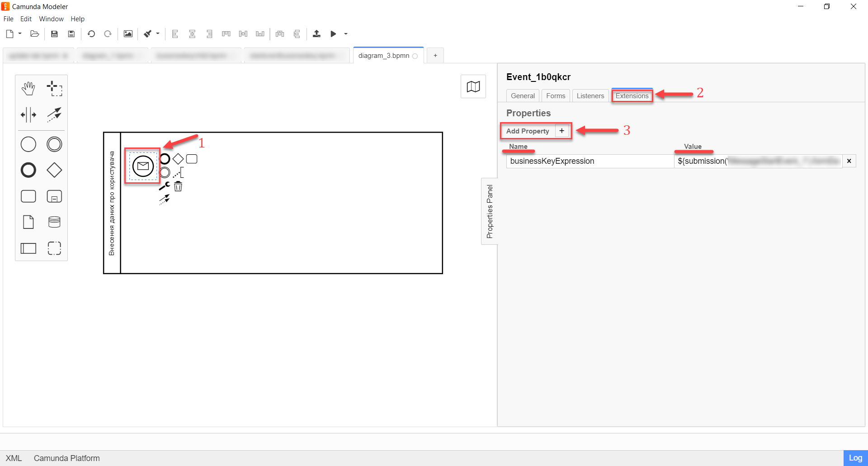The image size is (868, 466).
Task: Append intermediate event from context pad
Action: (x=165, y=172)
